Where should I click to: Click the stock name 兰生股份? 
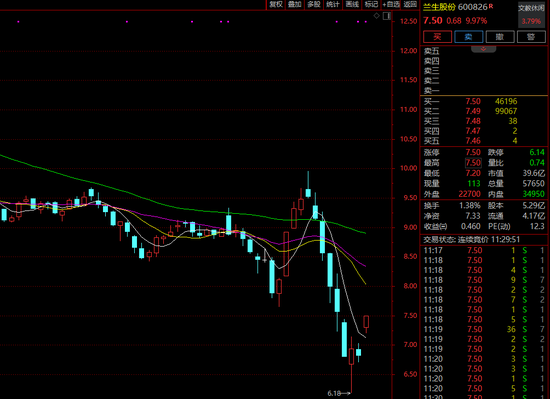pyautogui.click(x=439, y=7)
